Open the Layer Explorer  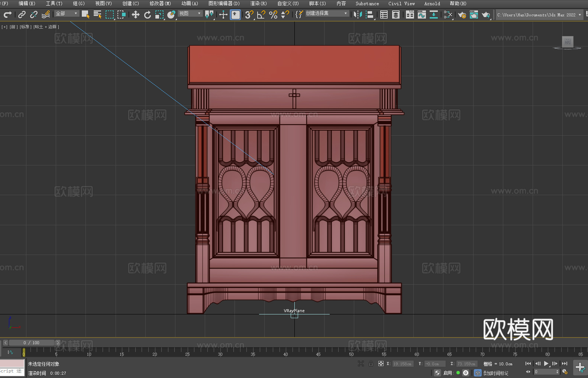pyautogui.click(x=396, y=14)
